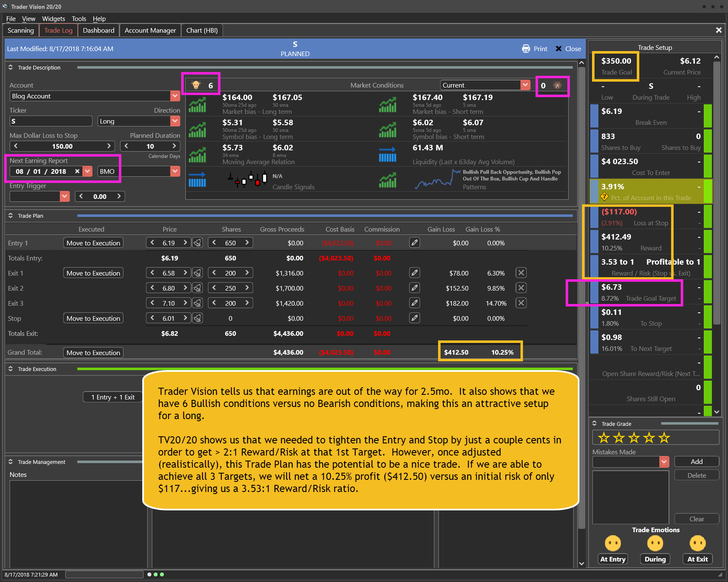Increase Exit 2 shares value
728x582 pixels.
(247, 288)
